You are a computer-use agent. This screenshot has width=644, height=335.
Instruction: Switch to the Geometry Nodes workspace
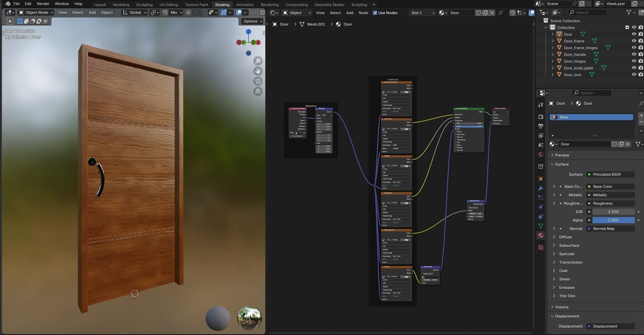coord(329,5)
